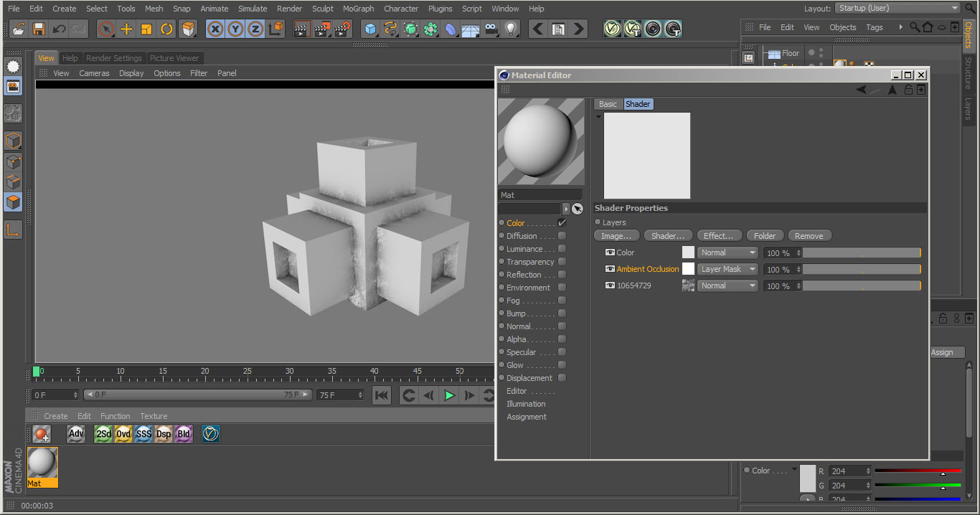Open the Edit Render Settings icon
Screen dimensions: 980x515
342,29
